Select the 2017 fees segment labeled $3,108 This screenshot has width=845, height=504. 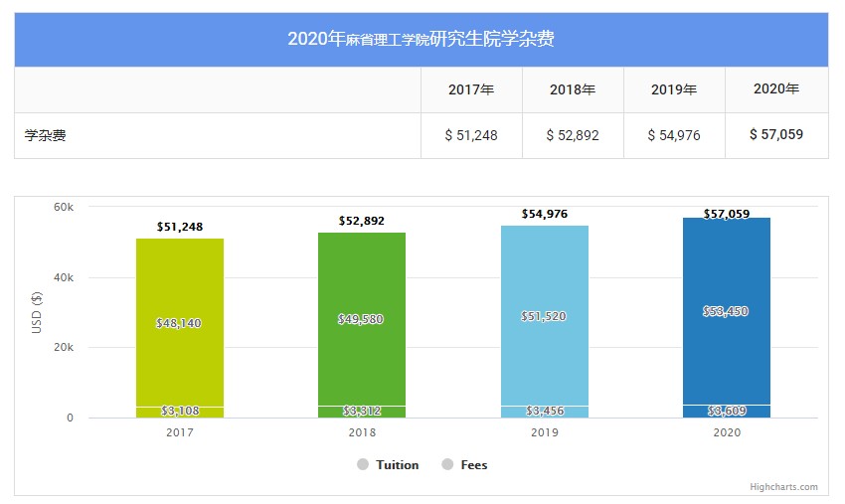[x=180, y=412]
